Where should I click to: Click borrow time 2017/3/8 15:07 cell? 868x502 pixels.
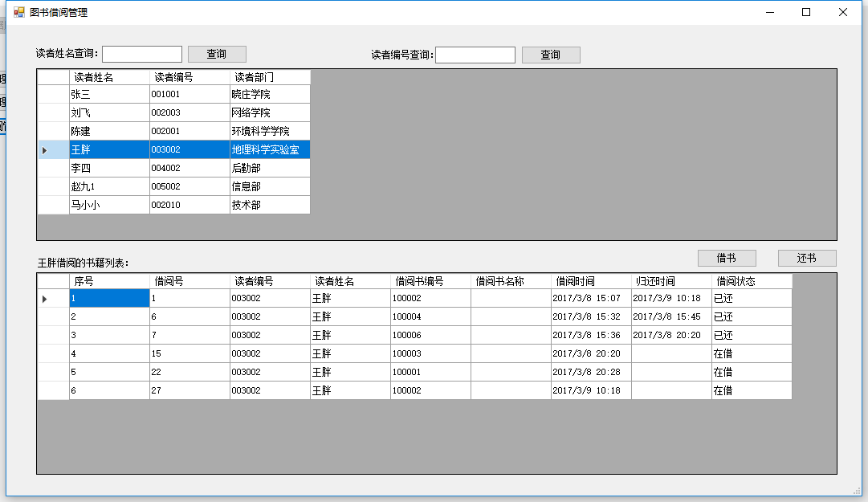591,298
